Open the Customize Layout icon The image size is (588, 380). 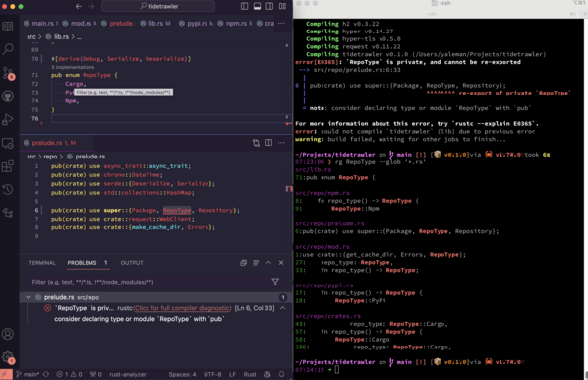[283, 6]
